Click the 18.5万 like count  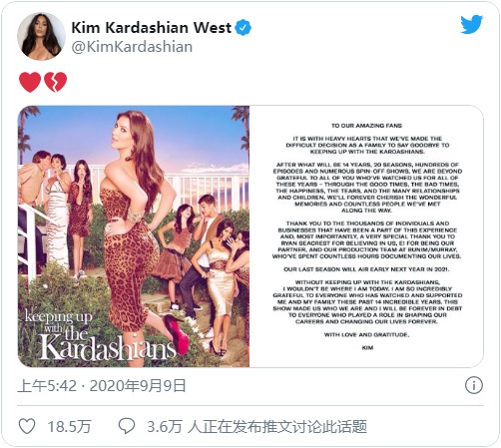click(x=69, y=426)
